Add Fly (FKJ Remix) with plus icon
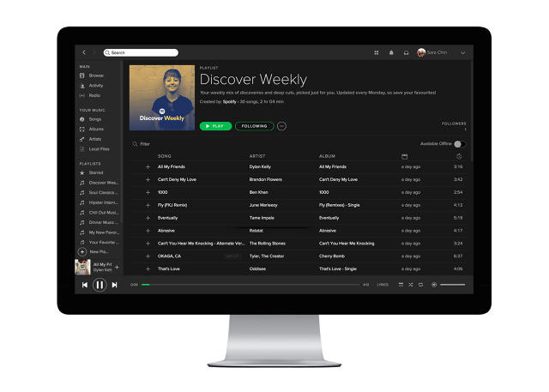The width and height of the screenshot is (549, 392). pyautogui.click(x=148, y=205)
